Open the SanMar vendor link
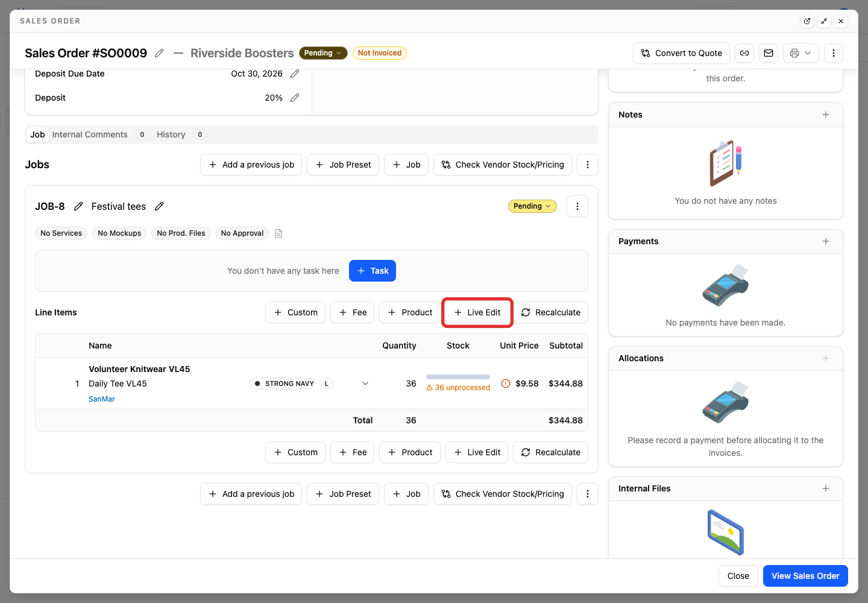This screenshot has width=868, height=603. (102, 399)
